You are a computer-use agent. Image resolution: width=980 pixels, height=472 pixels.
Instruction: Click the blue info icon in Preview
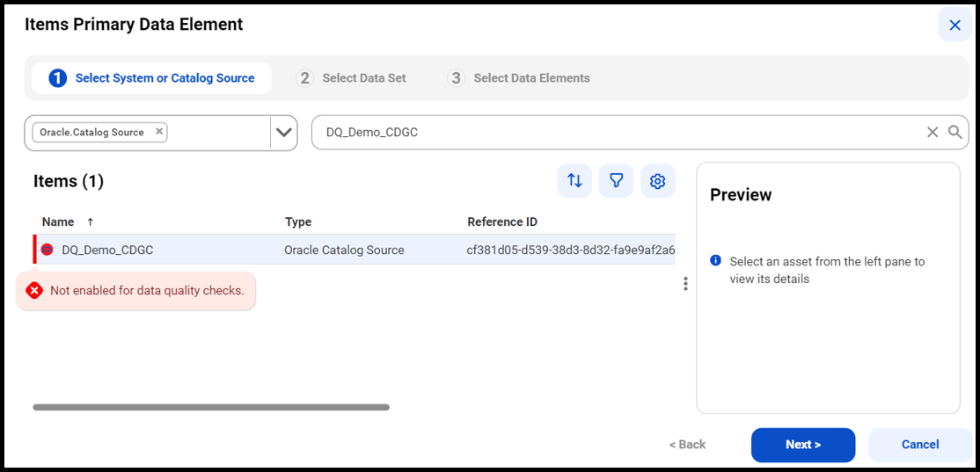point(716,260)
